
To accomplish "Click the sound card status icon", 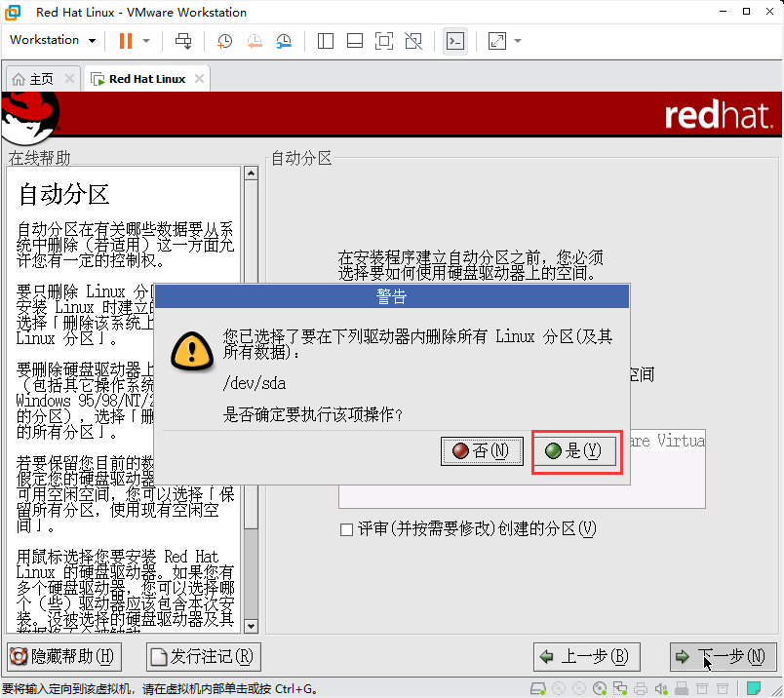I will [661, 689].
